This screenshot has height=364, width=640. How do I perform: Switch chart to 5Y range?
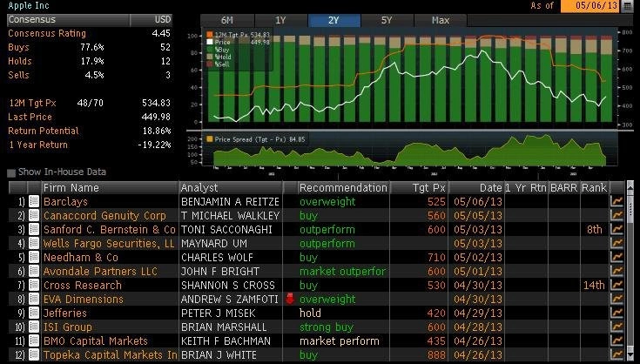[387, 20]
